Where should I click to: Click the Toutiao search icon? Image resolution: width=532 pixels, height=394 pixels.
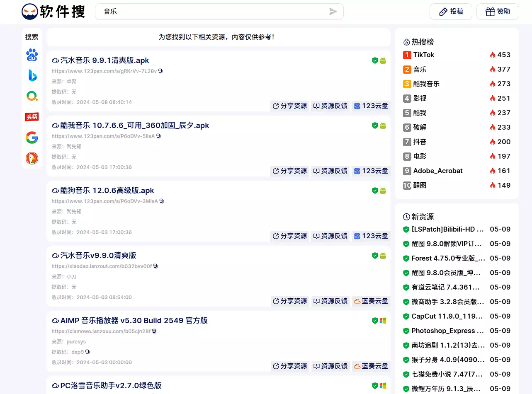point(32,117)
